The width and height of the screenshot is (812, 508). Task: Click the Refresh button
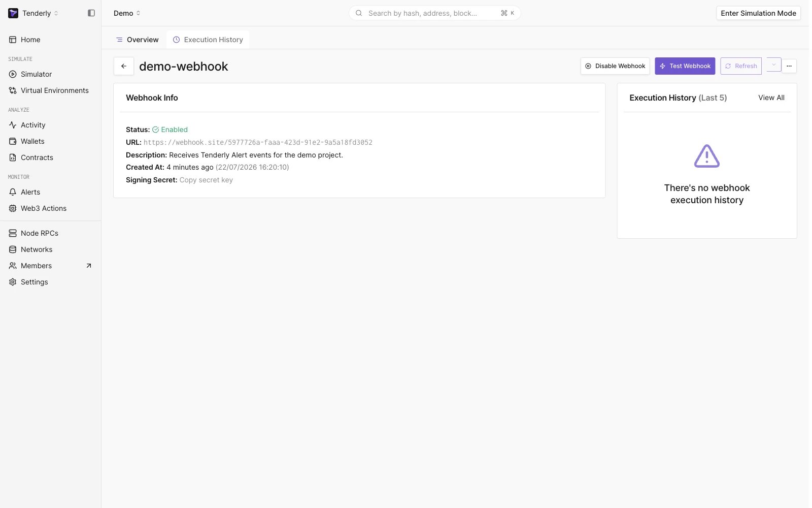pos(741,66)
